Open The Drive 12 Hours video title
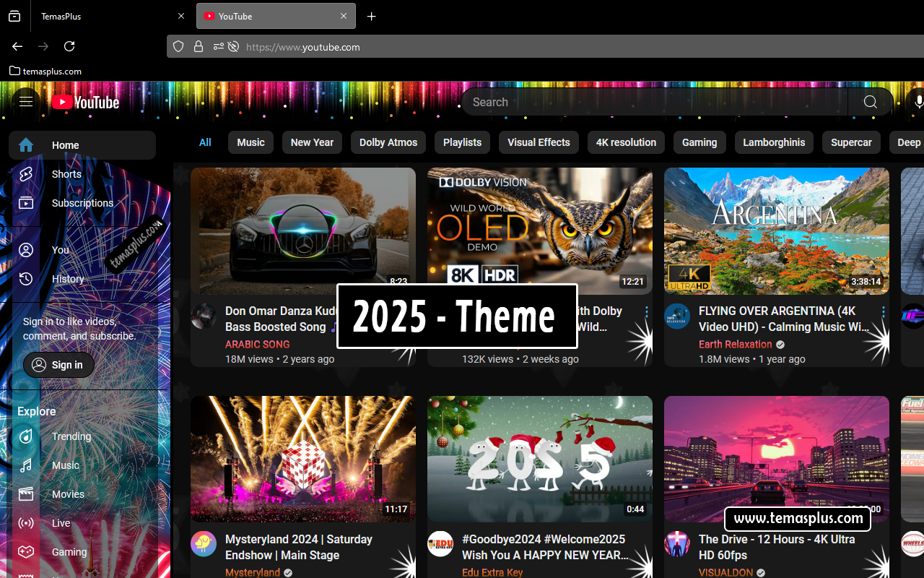This screenshot has width=924, height=578. click(x=777, y=547)
